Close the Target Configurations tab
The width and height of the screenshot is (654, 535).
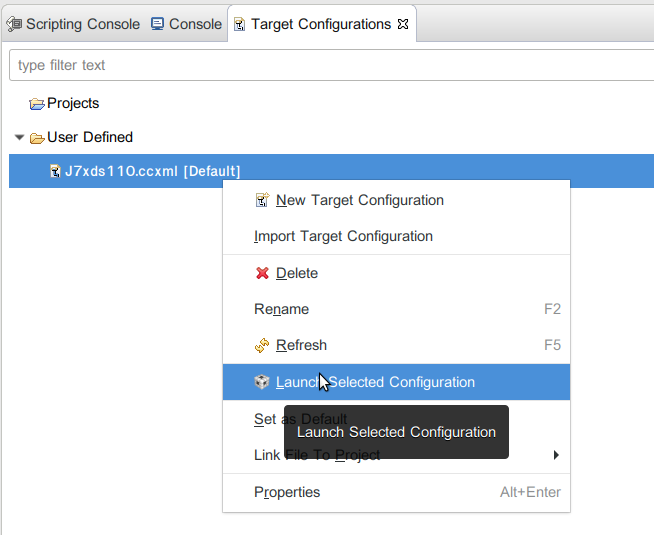click(403, 24)
